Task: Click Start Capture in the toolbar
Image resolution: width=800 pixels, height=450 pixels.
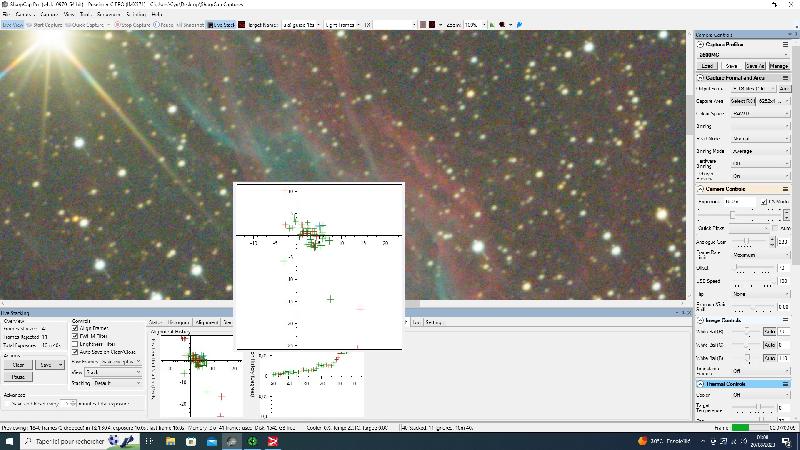Action: tap(44, 24)
